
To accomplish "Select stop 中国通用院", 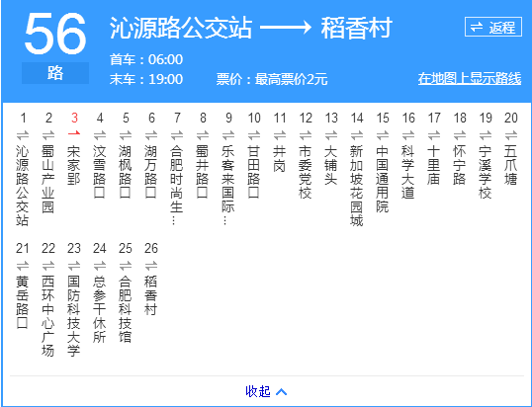I will (x=383, y=179).
